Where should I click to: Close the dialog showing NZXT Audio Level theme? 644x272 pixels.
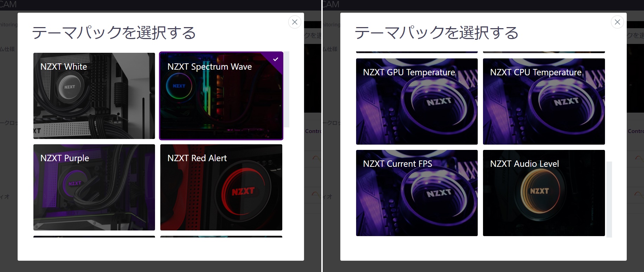pyautogui.click(x=617, y=22)
